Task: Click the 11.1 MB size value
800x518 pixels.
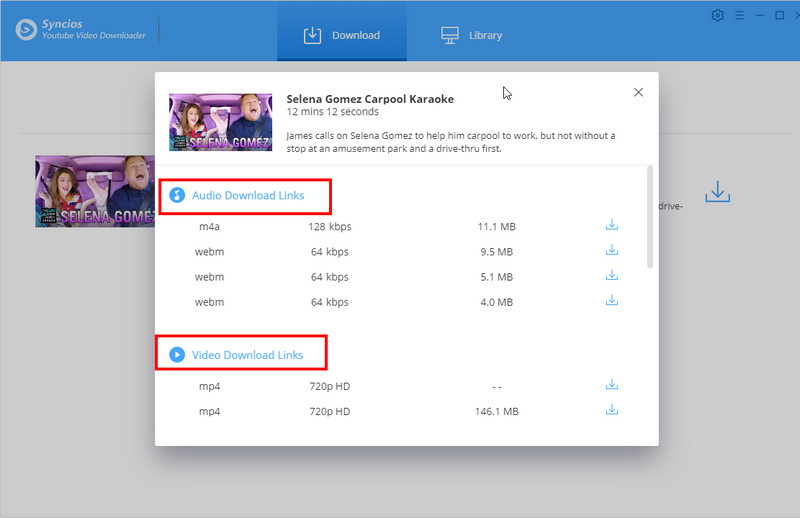Action: tap(496, 227)
